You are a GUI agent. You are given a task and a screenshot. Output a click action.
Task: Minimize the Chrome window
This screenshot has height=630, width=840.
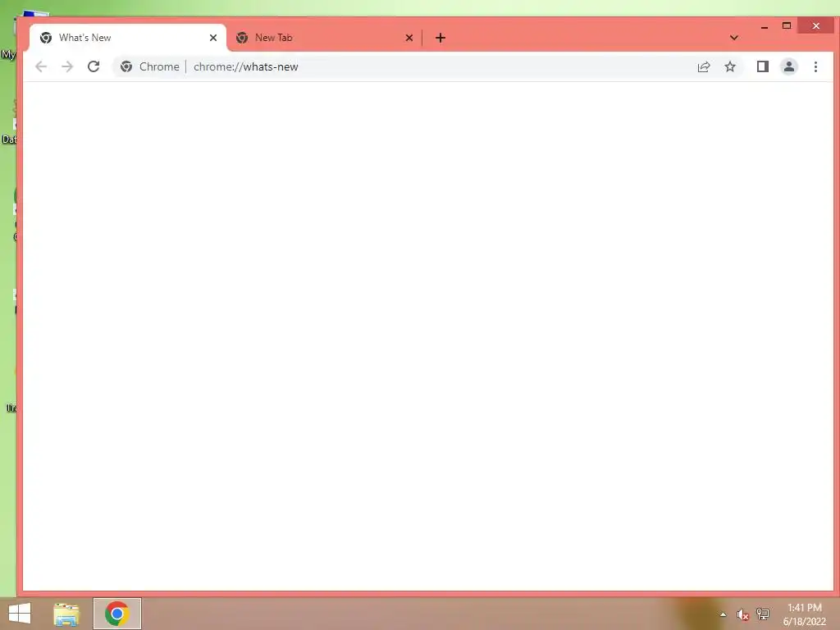pos(765,25)
